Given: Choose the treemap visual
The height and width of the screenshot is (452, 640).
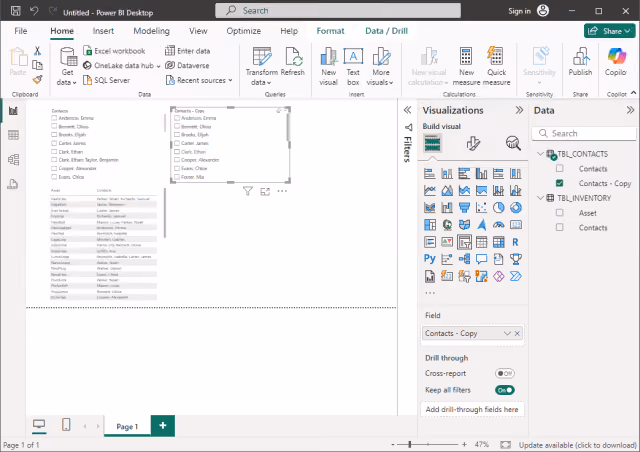Looking at the screenshot, I should 429,225.
